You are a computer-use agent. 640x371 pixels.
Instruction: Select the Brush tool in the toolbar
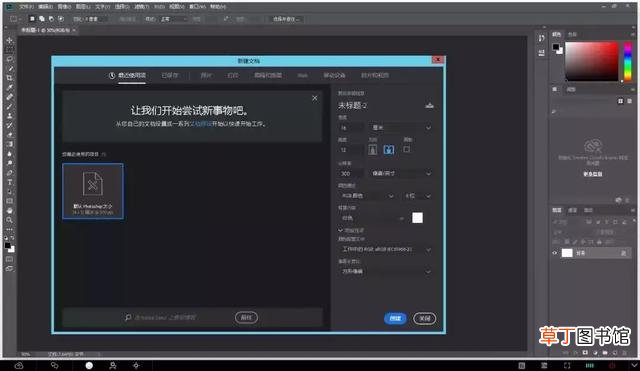coord(9,107)
